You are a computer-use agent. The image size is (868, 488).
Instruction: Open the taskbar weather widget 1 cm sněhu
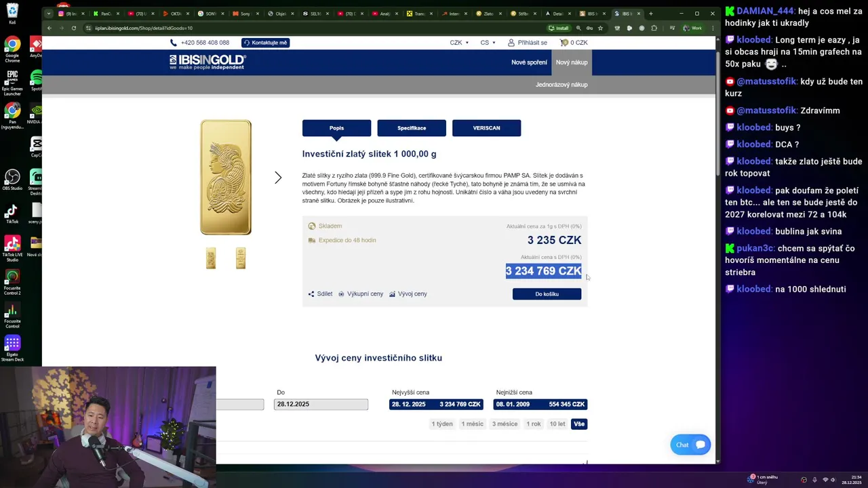click(763, 479)
